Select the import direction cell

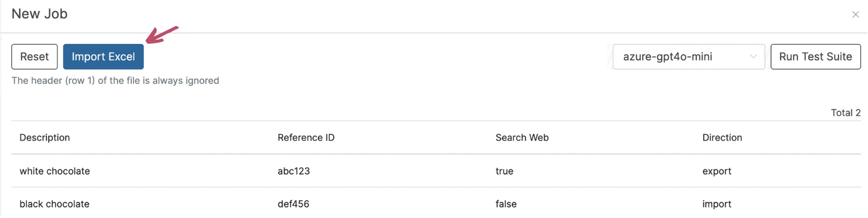pyautogui.click(x=716, y=204)
